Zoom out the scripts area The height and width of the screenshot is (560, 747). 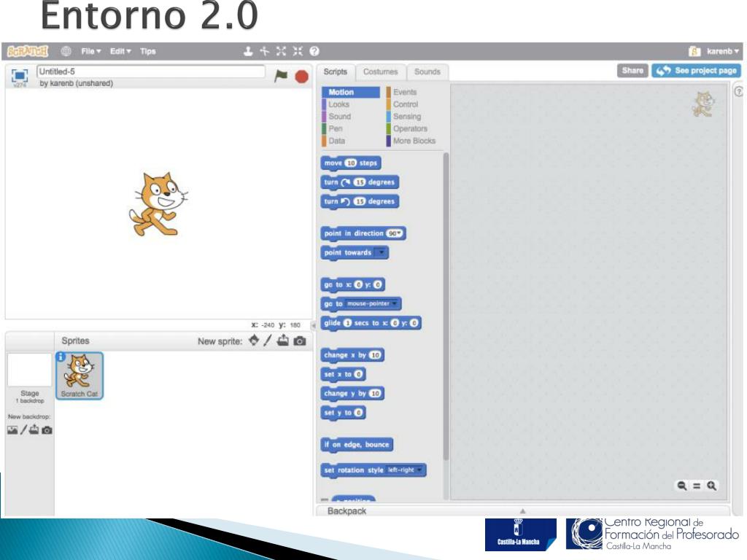(x=682, y=486)
